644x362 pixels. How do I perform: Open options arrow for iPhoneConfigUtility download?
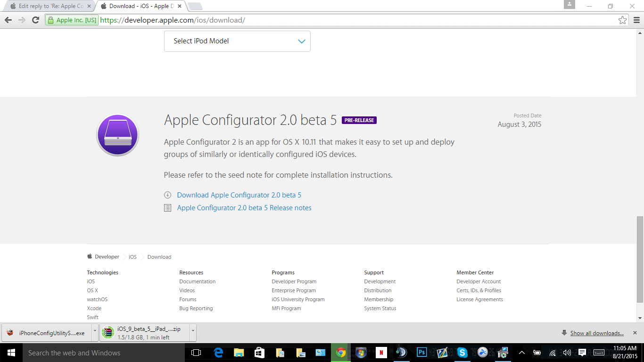click(95, 332)
